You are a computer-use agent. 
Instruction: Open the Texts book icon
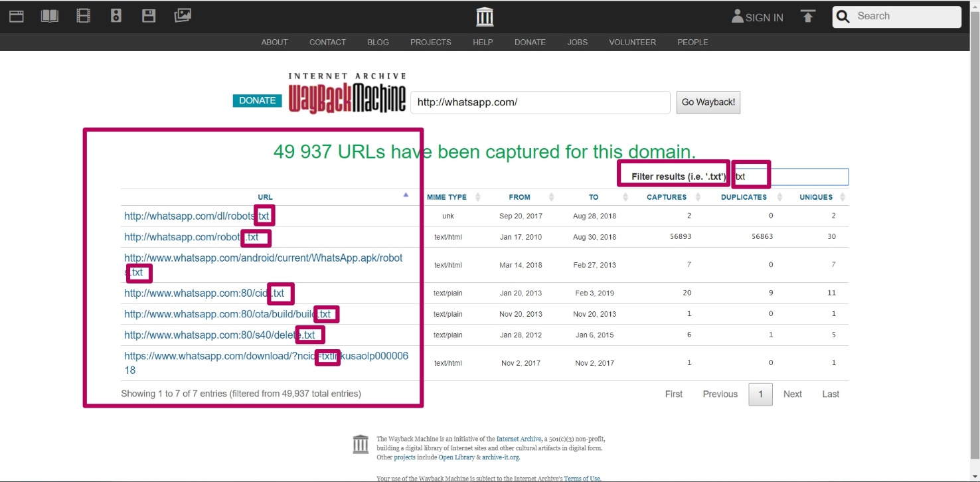50,16
